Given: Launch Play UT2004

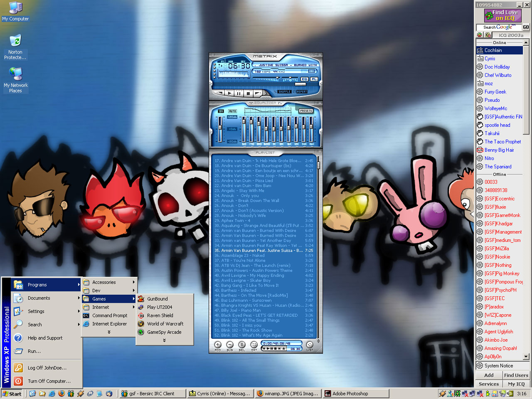Looking at the screenshot, I should click(x=165, y=307).
